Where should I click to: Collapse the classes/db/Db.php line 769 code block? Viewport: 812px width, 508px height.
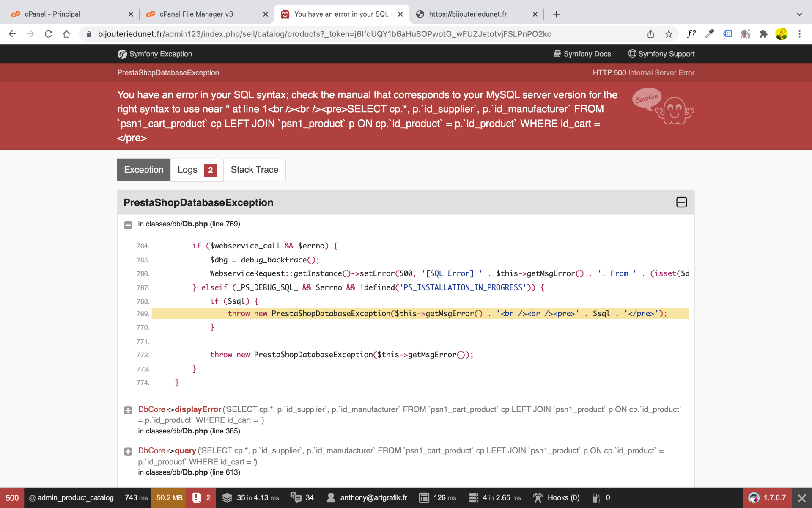pyautogui.click(x=128, y=225)
